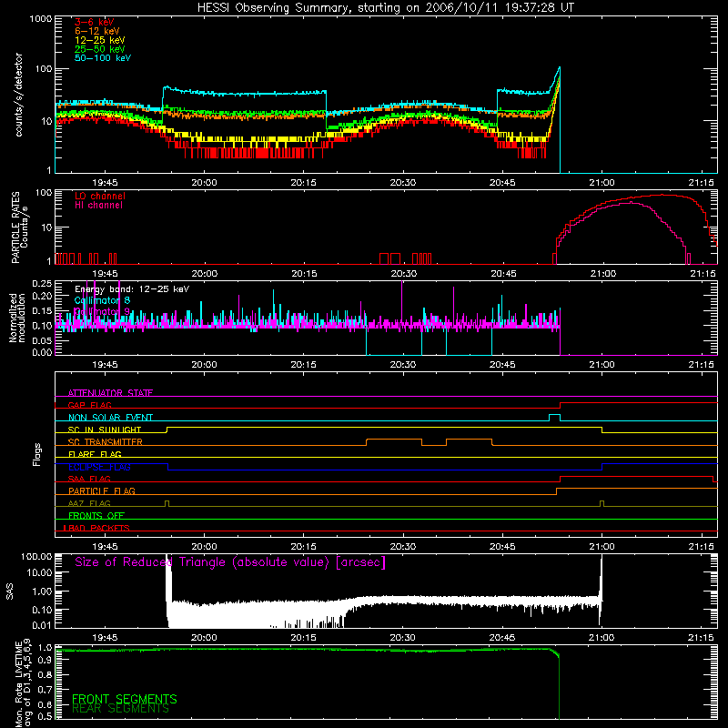Viewport: 728px width, 728px height.
Task: Select the Collimator 9 legend label
Action: point(102,311)
